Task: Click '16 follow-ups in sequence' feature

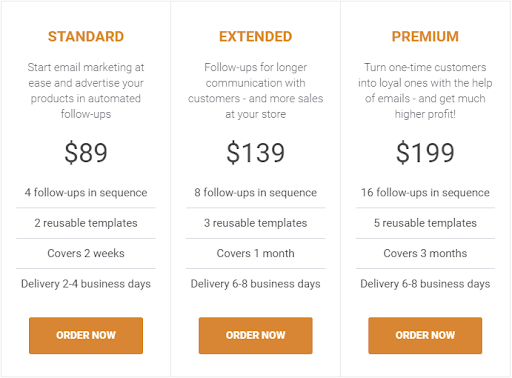Action: click(425, 193)
